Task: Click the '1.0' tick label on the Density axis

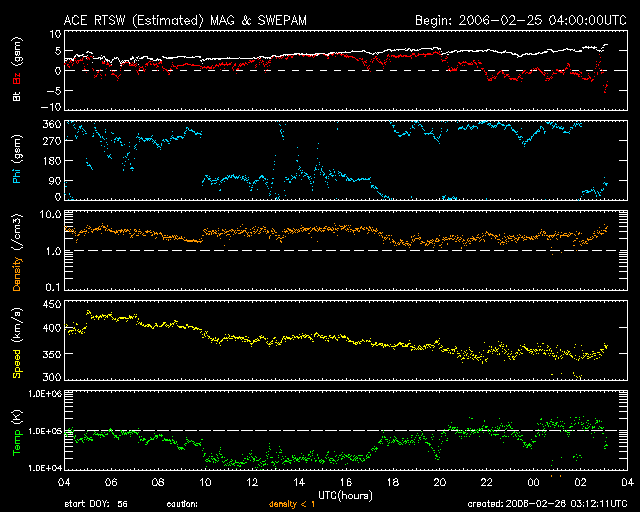Action: coord(53,251)
